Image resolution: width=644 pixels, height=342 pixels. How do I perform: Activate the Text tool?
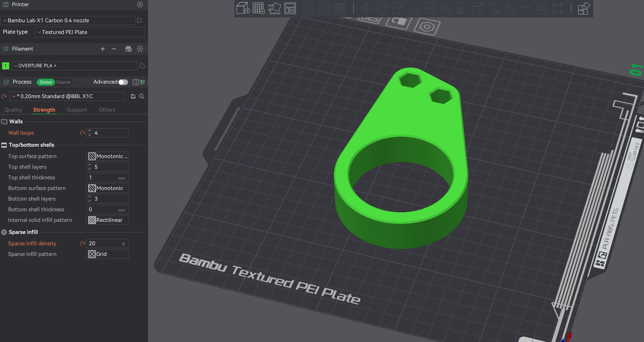494,9
